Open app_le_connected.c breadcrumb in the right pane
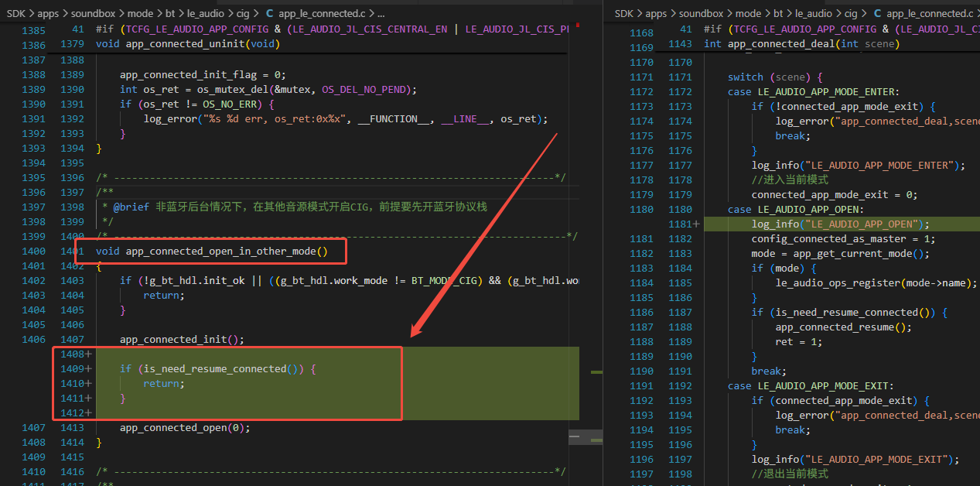 tap(930, 13)
